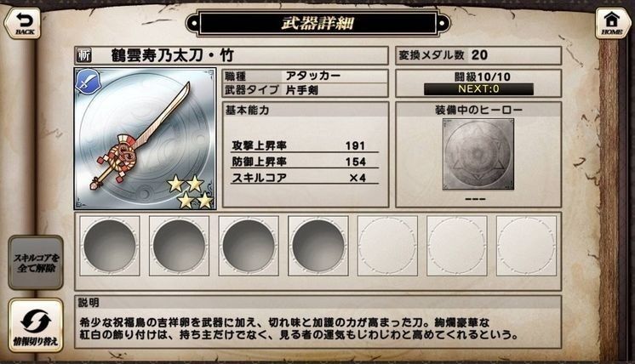Tap the BACK arrow button

click(23, 24)
